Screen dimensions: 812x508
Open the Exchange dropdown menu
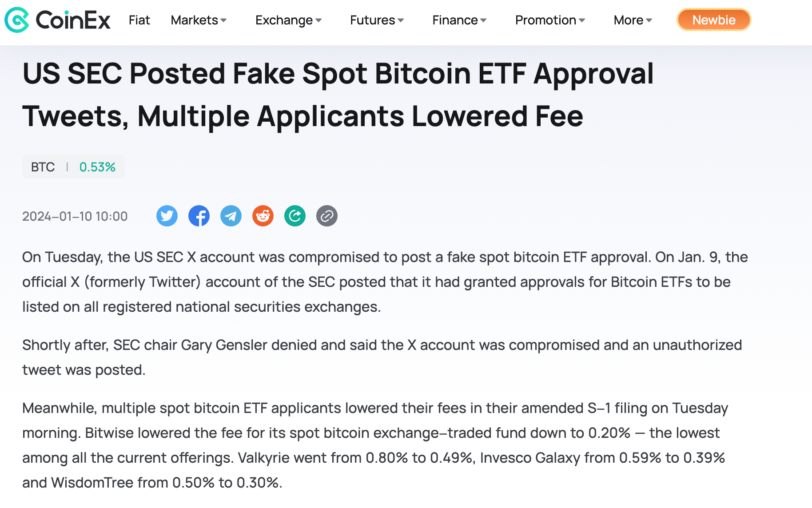[x=288, y=20]
